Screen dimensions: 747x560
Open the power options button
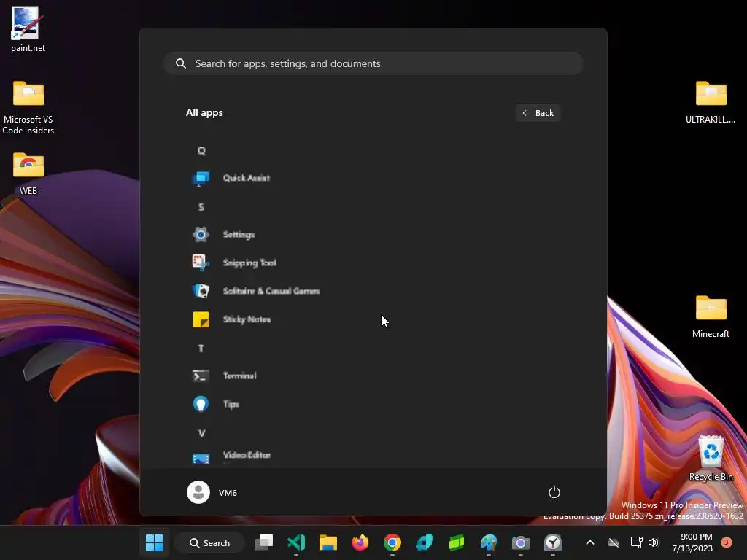554,492
